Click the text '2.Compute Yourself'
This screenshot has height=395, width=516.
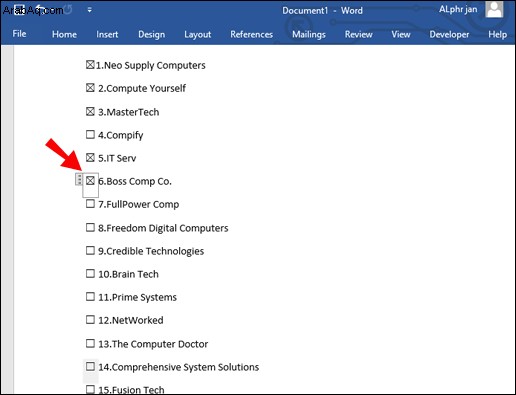(142, 88)
